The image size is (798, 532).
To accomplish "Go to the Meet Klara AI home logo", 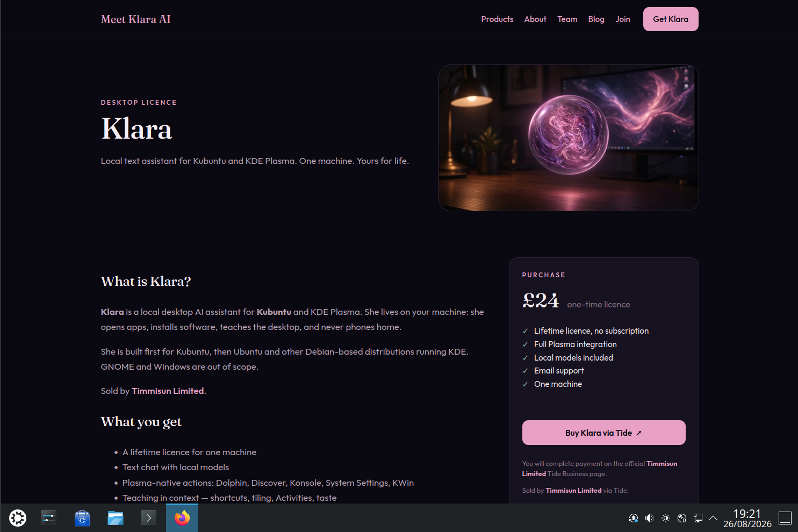I will (136, 19).
